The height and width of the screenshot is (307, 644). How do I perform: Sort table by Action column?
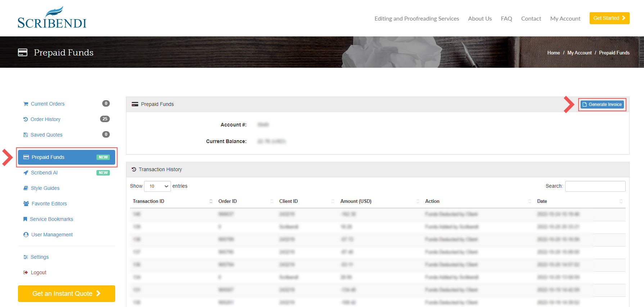[478, 201]
